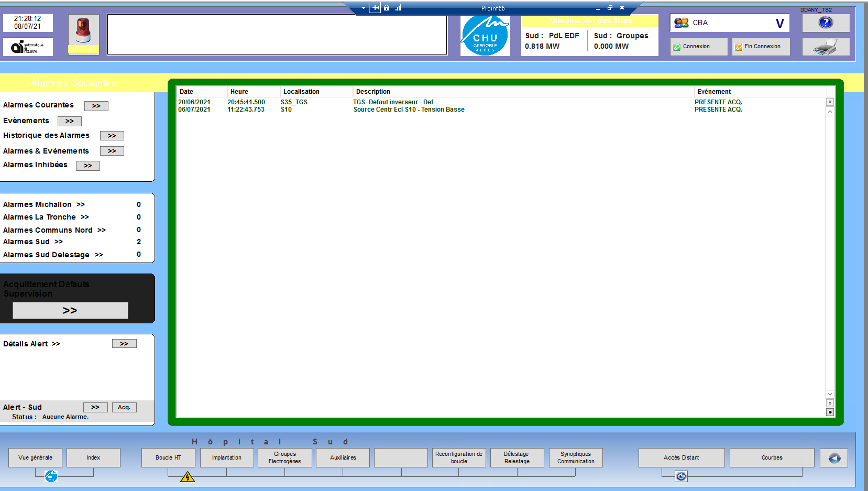Screen dimensions: 868x491
Task: Click the red alarm beacon icon
Action: 83,30
